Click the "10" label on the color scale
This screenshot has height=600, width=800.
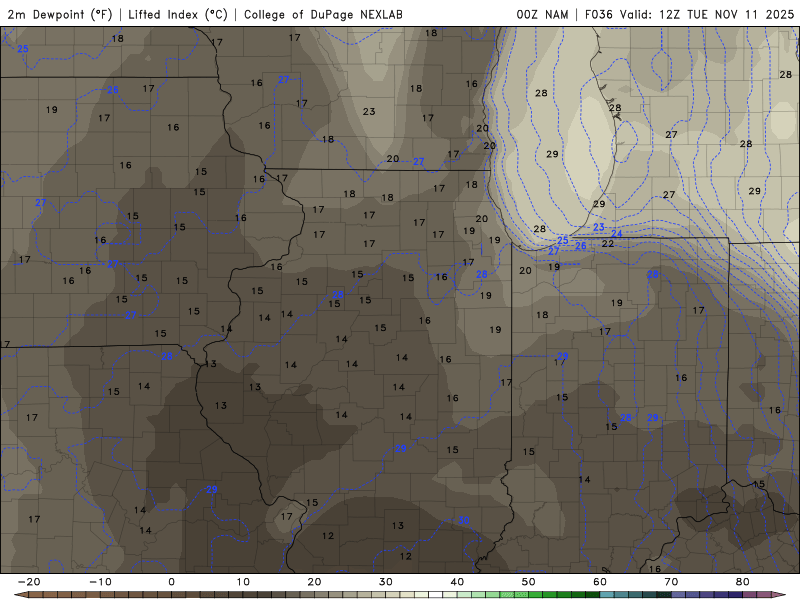tap(243, 582)
